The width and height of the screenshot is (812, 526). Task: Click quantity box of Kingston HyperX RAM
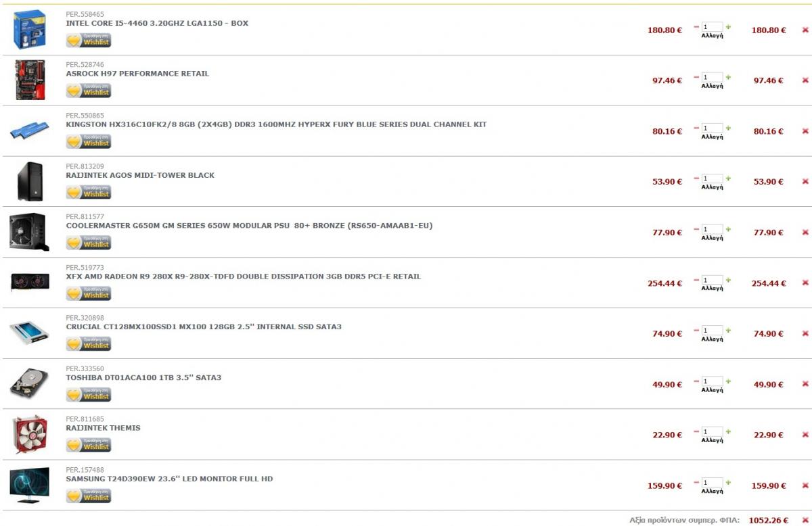[713, 128]
